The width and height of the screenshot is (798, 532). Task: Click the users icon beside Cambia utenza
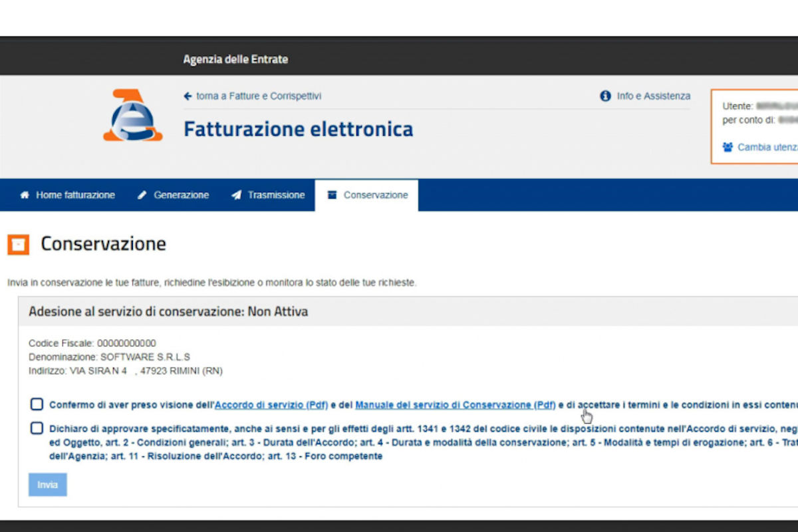point(728,147)
